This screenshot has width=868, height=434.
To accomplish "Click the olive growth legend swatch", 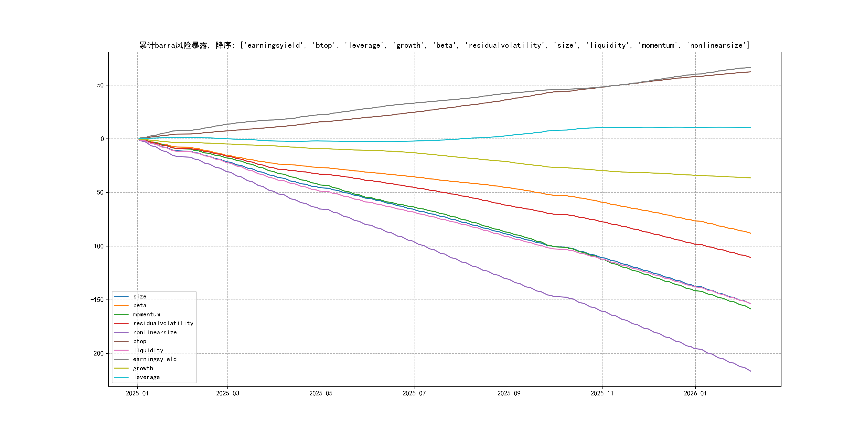I will pos(121,368).
